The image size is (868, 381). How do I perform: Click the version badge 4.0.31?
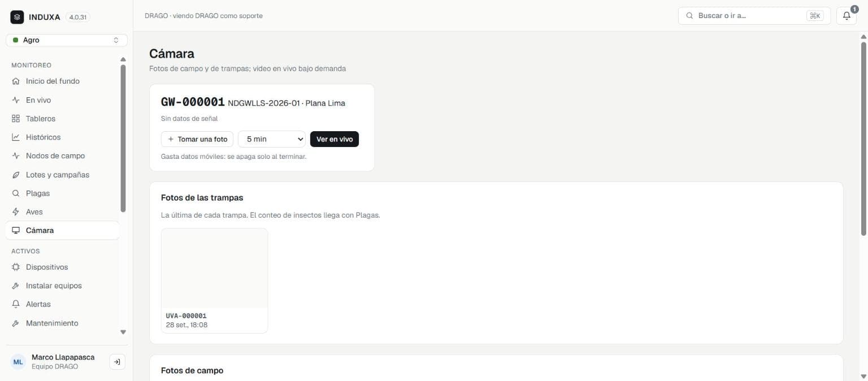pos(78,18)
